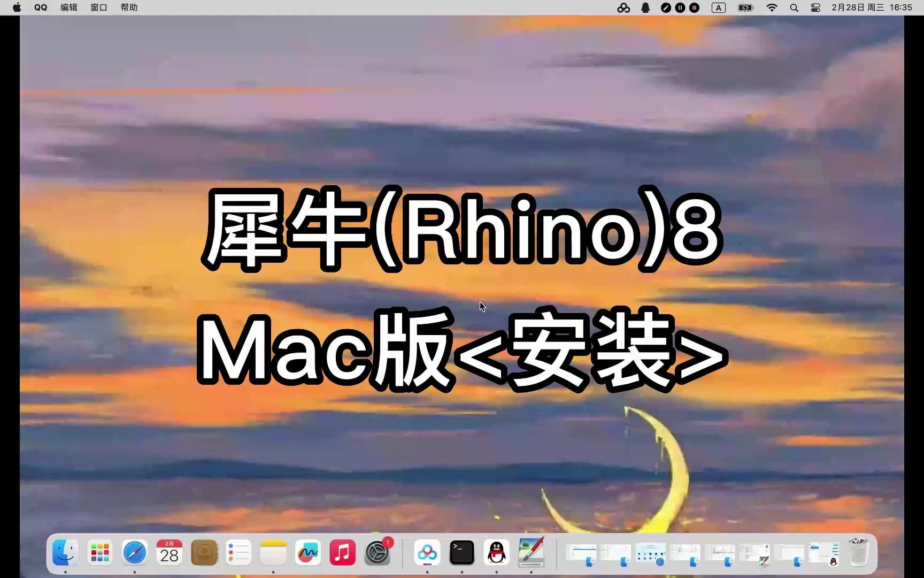Click the pencil annotation icon in menu bar
This screenshot has height=578, width=924.
click(x=666, y=7)
